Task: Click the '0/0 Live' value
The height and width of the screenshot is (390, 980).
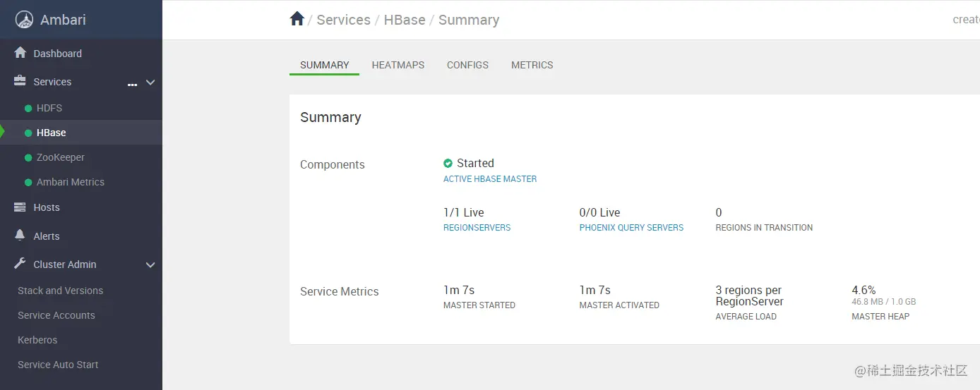Action: click(599, 212)
